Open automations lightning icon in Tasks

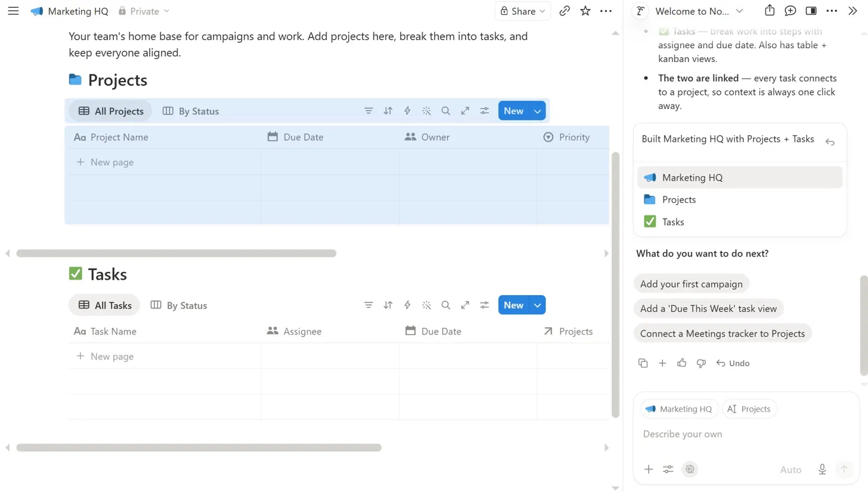407,305
